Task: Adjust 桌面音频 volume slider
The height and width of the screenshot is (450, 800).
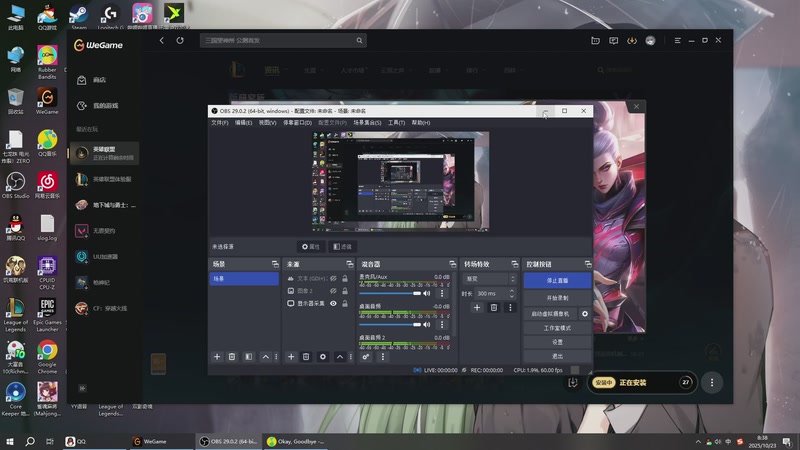Action: coord(390,324)
